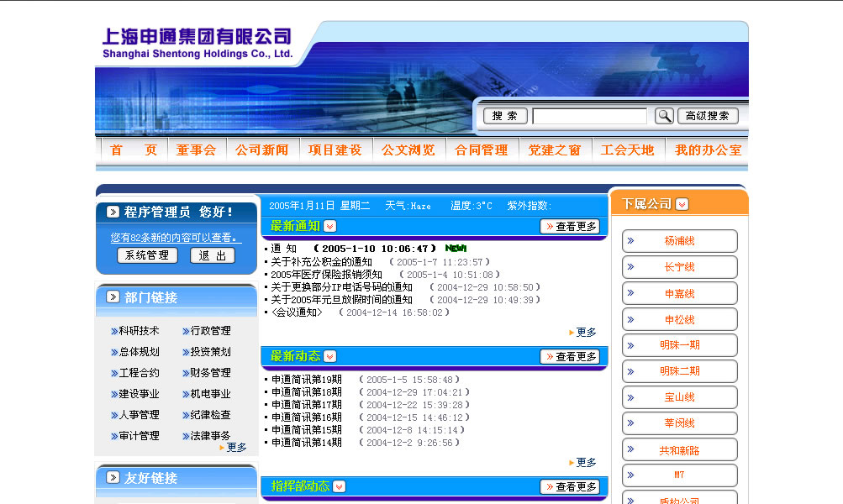Expand the 下属公司 dropdown arrow
Image resolution: width=843 pixels, height=504 pixels.
(x=682, y=204)
